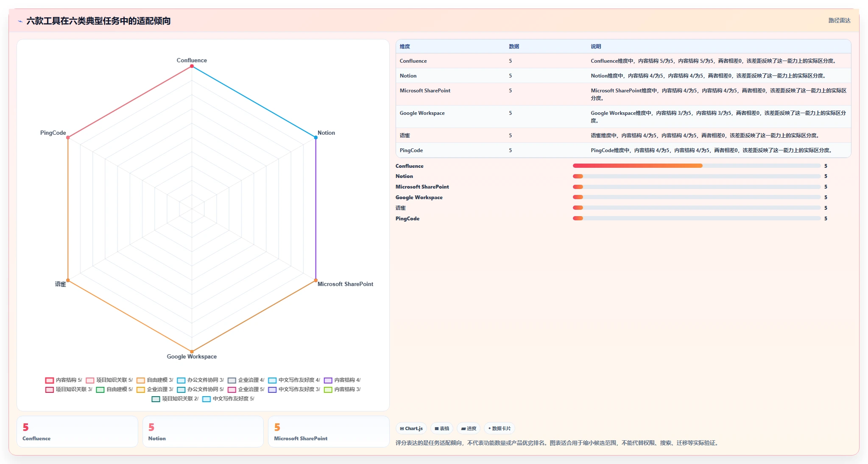Image resolution: width=868 pixels, height=464 pixels.
Task: Click the Microsoft SharePoint progress bar
Action: [x=697, y=187]
